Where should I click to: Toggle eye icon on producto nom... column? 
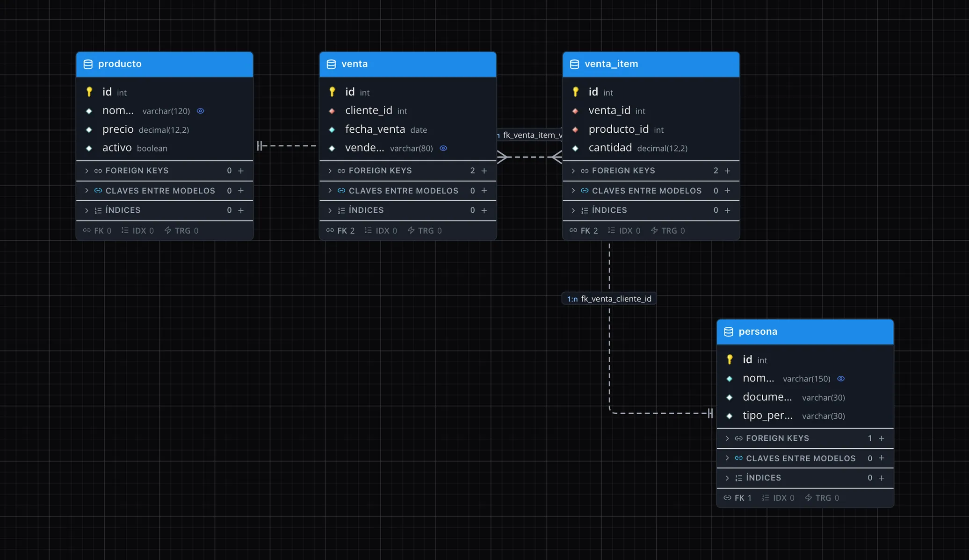coord(201,111)
